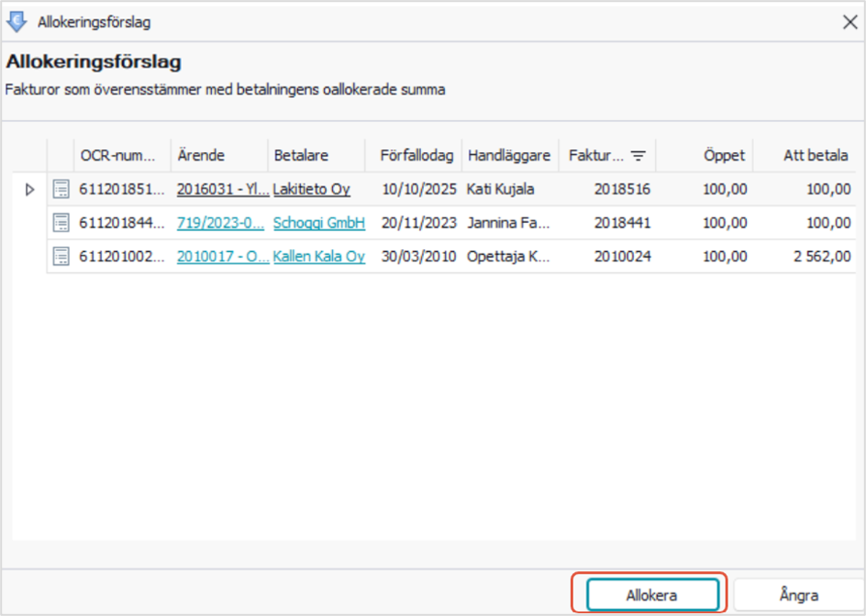Open the Lakitieto Oy payer link
Viewport: 866px width, 616px height.
[312, 190]
